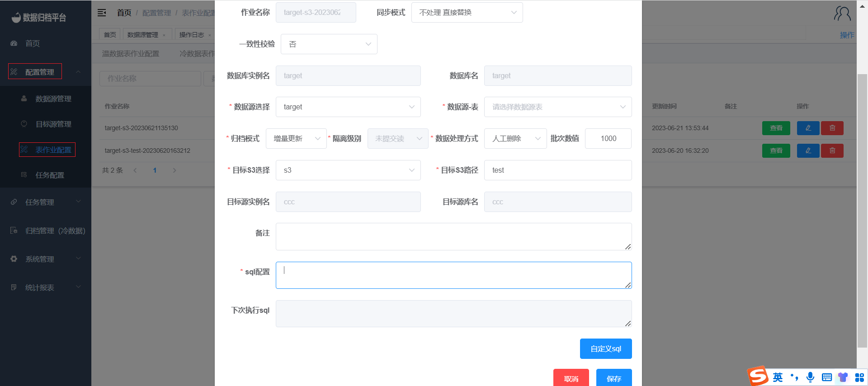Click the 任务管理 link icon

14,202
